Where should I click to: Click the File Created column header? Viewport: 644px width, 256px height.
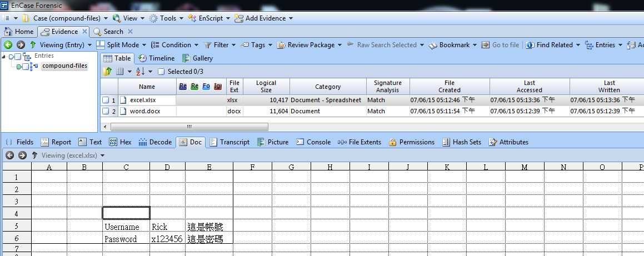(450, 87)
